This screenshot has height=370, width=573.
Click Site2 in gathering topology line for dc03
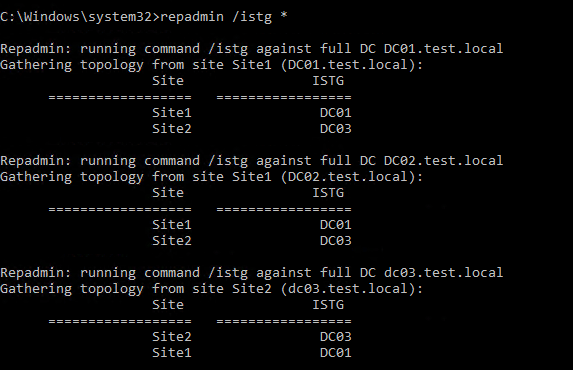252,288
